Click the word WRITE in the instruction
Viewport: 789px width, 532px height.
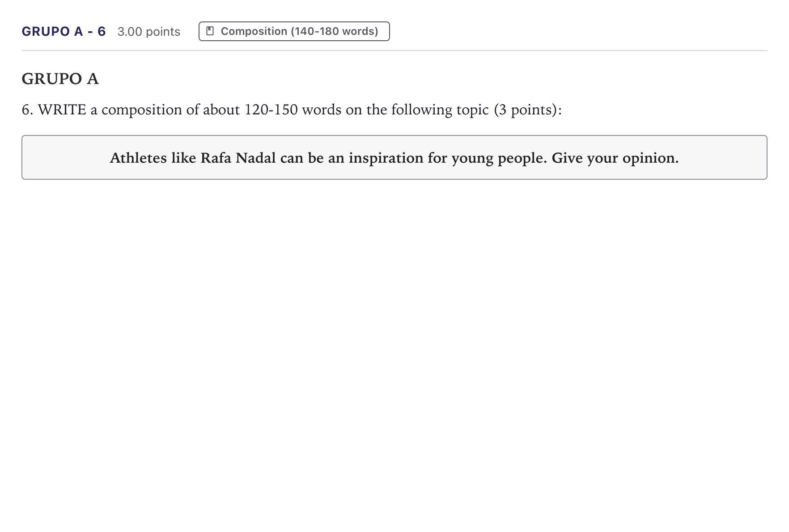point(62,110)
